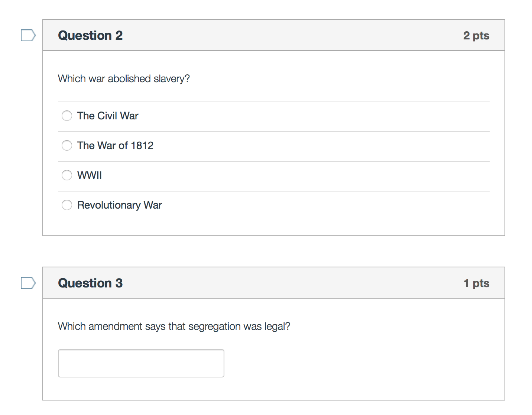
Task: Click the word "legal" in Question 3
Action: [275, 326]
